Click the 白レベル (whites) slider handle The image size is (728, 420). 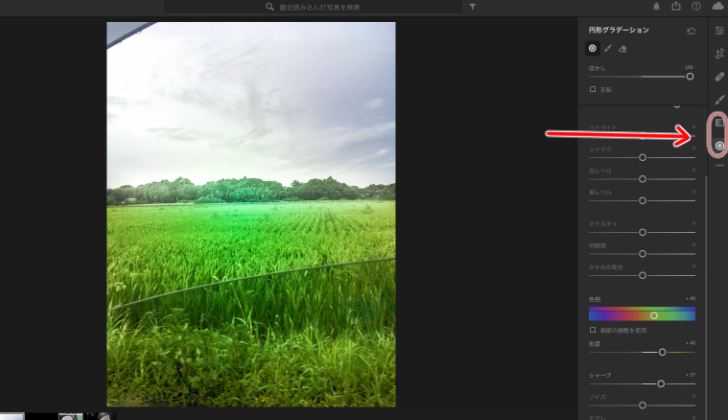click(643, 179)
